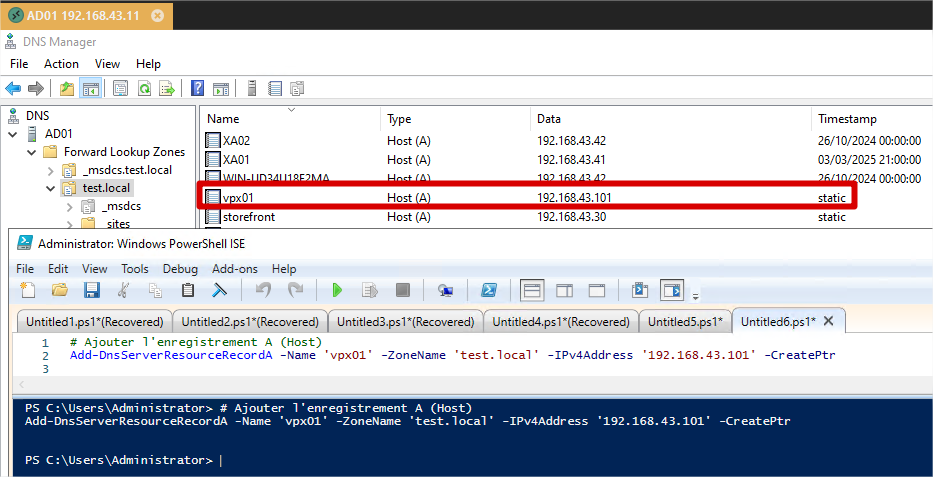Open the Debug menu in PowerShell ISE

click(x=180, y=269)
